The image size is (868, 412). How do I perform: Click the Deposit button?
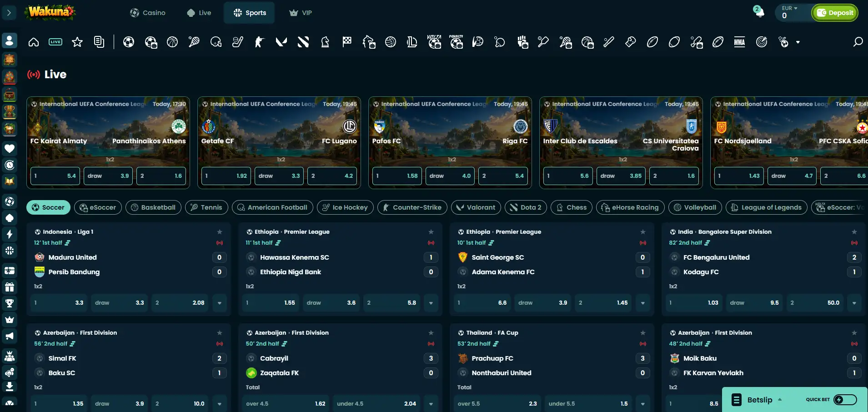pos(835,13)
